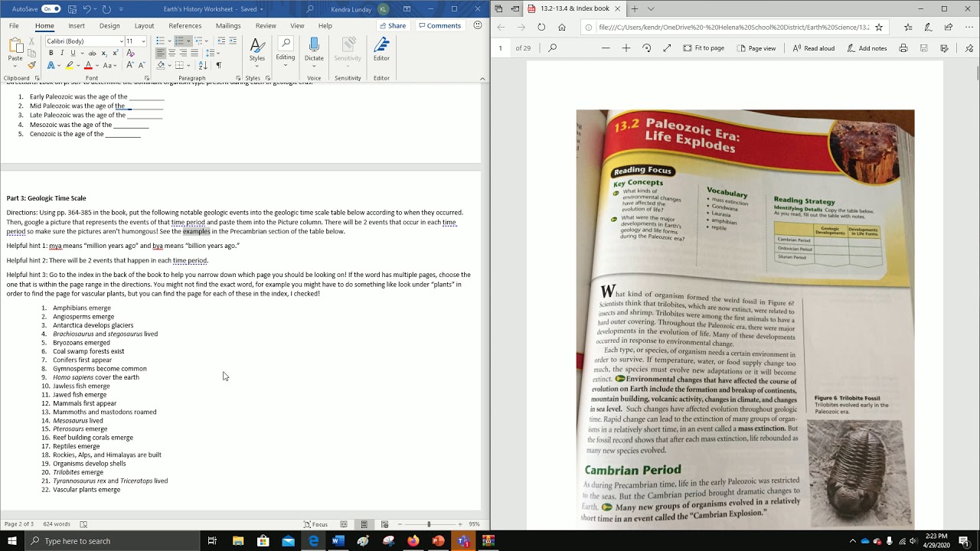The width and height of the screenshot is (980, 551).
Task: Refresh the Edge PDF page
Action: coord(541,27)
